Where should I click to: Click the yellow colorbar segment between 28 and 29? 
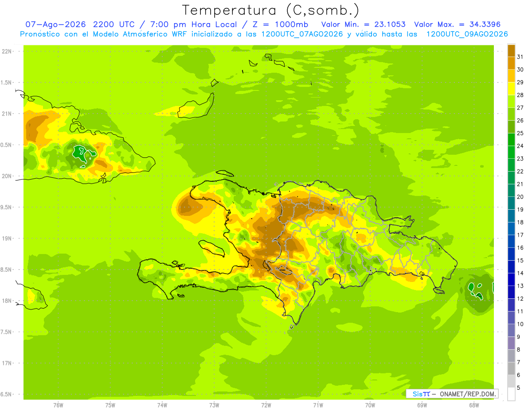pyautogui.click(x=511, y=89)
